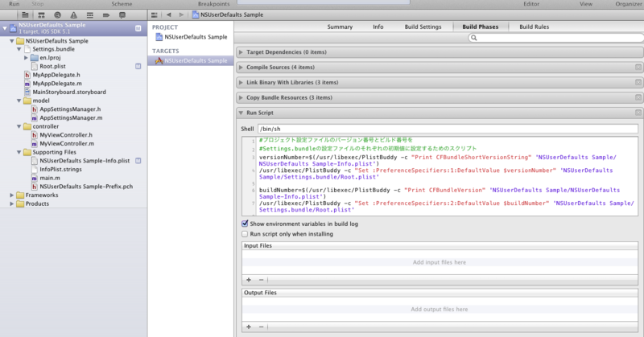Click the main.m file icon
This screenshot has width=644, height=337.
pos(34,178)
